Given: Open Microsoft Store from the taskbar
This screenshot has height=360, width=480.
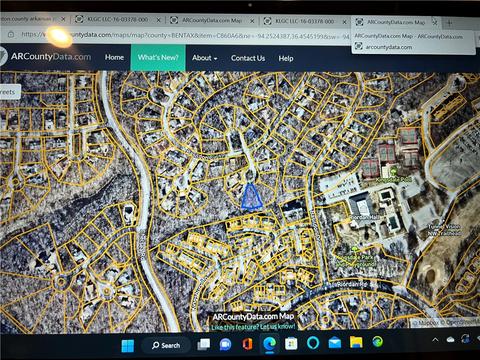Looking at the screenshot, I should click(x=291, y=344).
